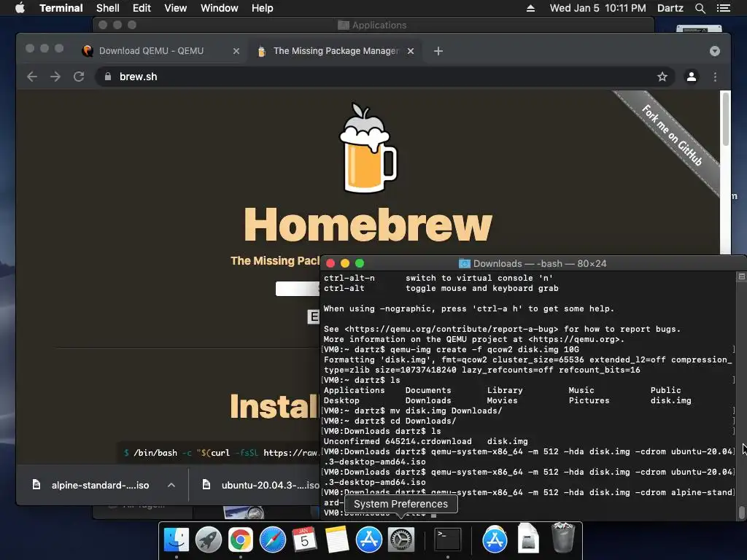Open the Apple menu
The width and height of the screenshot is (747, 560).
tap(20, 8)
